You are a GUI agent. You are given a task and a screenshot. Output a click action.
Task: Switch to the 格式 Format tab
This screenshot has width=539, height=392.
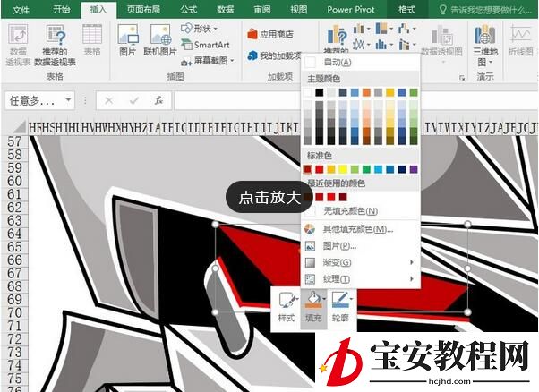pyautogui.click(x=407, y=9)
